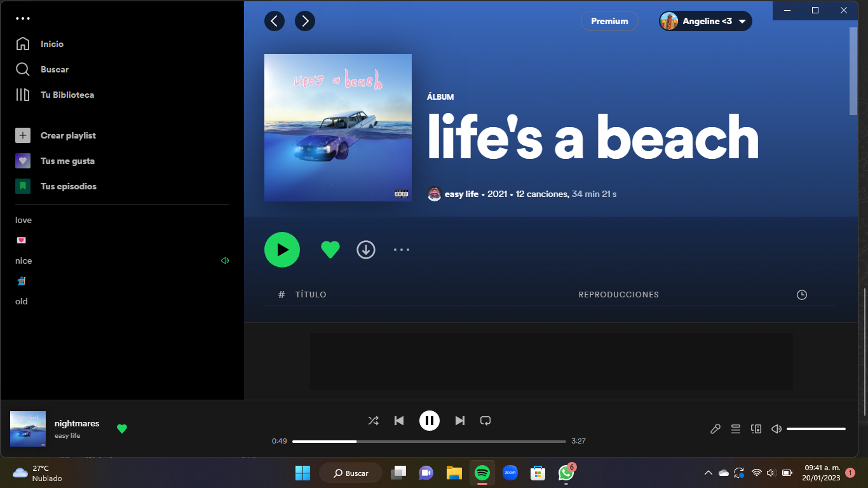Image resolution: width=868 pixels, height=488 pixels.
Task: Mute the volume speaker icon
Action: [x=776, y=429]
